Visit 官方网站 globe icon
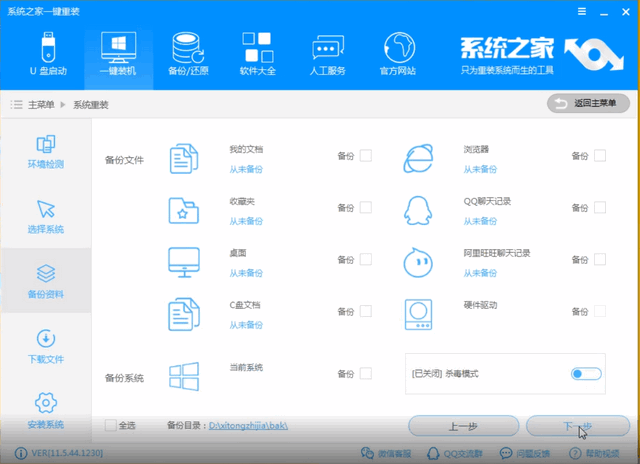The height and width of the screenshot is (464, 640). 400,55
